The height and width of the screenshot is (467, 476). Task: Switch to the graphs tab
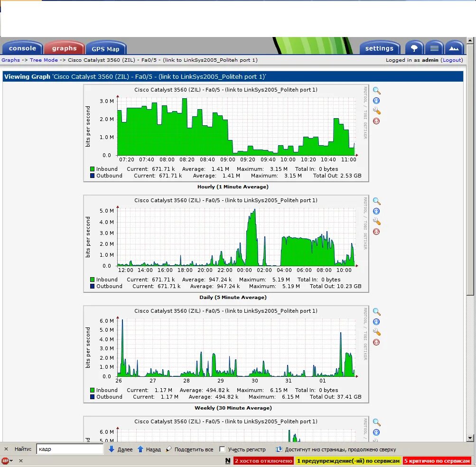point(64,48)
